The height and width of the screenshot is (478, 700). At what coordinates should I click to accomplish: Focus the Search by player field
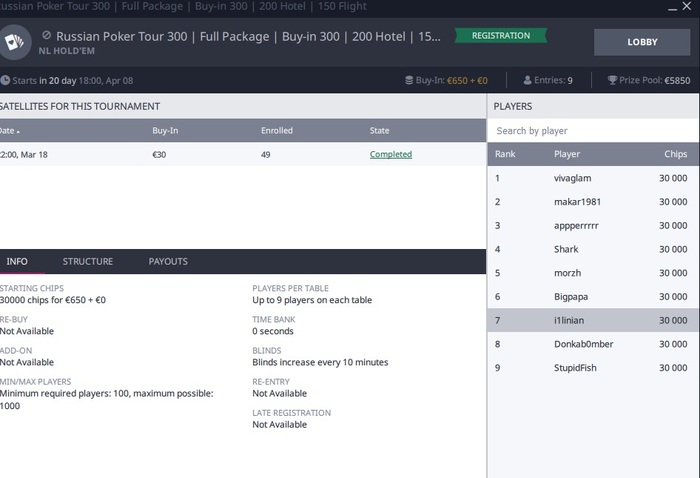coord(593,131)
